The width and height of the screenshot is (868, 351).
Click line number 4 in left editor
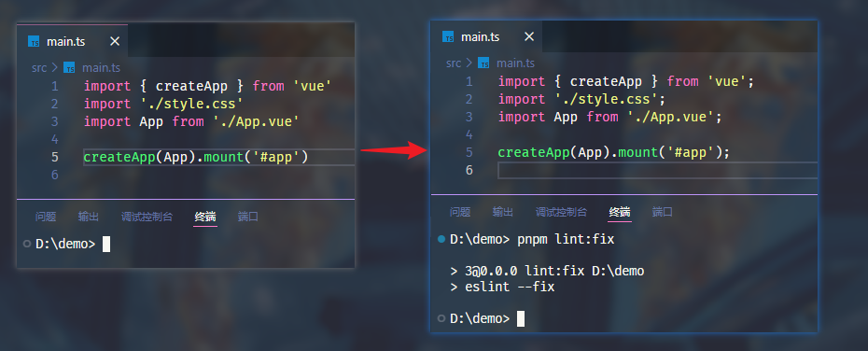click(55, 139)
